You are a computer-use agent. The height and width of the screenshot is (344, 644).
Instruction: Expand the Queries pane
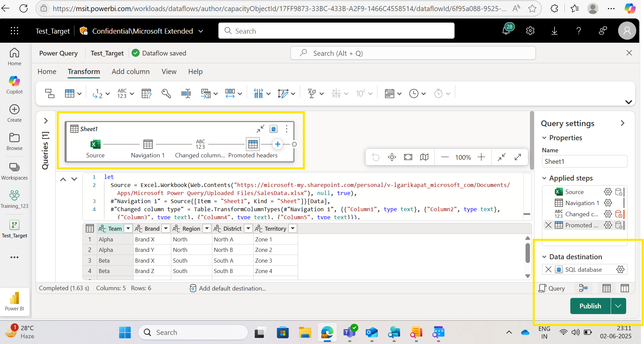coord(46,120)
